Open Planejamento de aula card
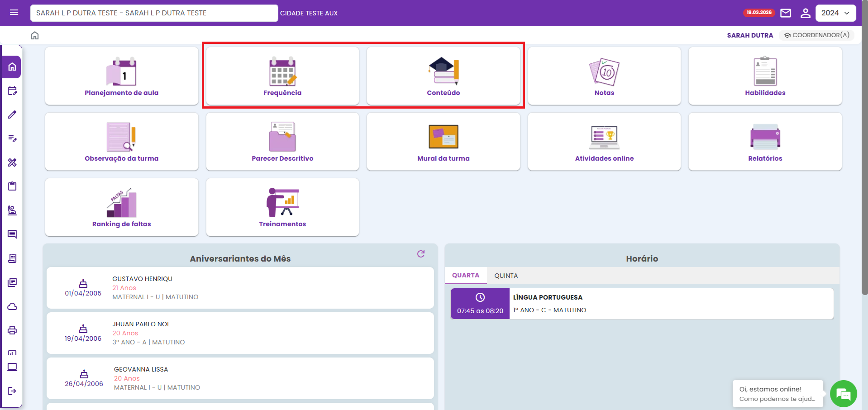 [x=122, y=76]
